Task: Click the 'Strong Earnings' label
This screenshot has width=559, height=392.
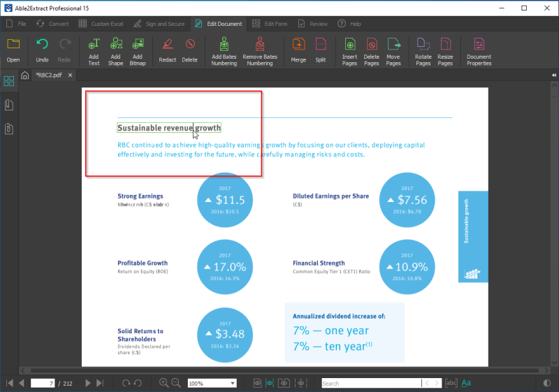Action: (140, 196)
